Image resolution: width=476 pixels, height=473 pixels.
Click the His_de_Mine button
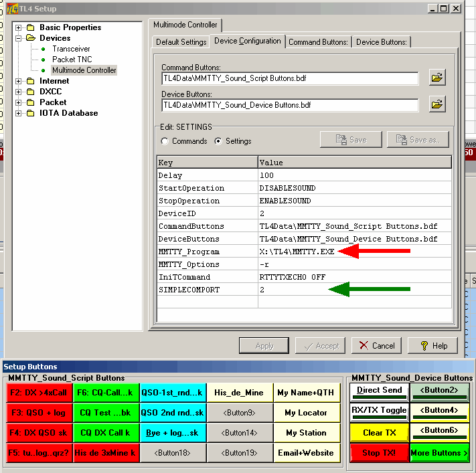pyautogui.click(x=239, y=393)
